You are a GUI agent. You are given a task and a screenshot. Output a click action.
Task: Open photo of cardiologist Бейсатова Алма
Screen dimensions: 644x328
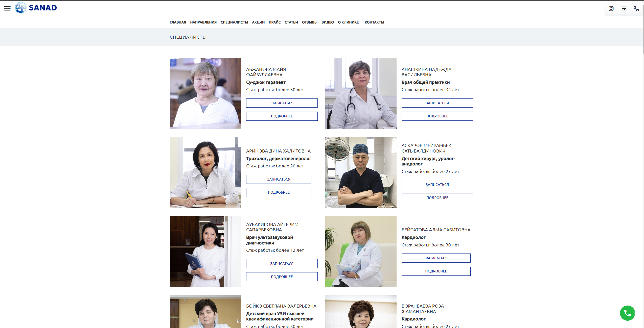361,251
